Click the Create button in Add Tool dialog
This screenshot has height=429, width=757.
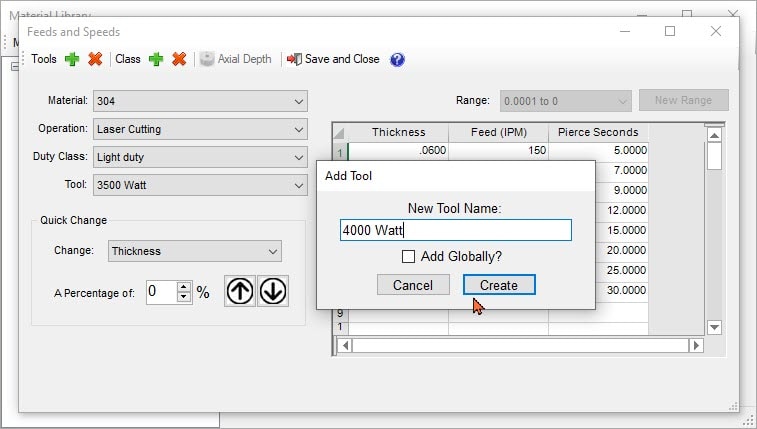click(x=499, y=285)
